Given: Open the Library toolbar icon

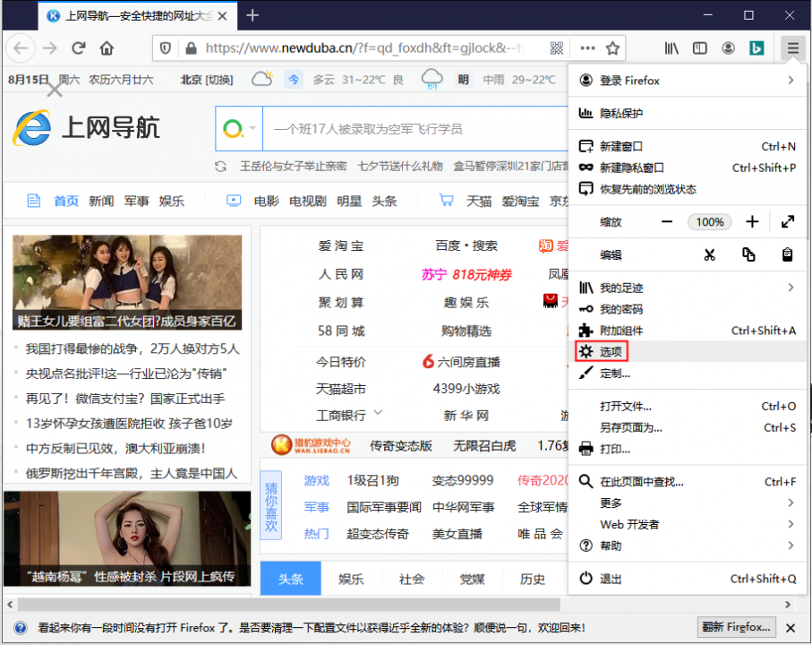Looking at the screenshot, I should click(x=671, y=48).
